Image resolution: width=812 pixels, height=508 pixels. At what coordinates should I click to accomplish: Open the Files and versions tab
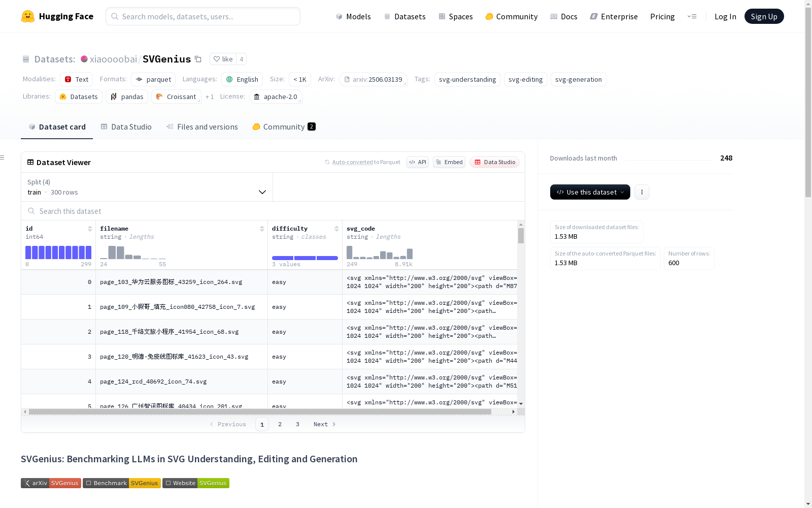tap(202, 127)
